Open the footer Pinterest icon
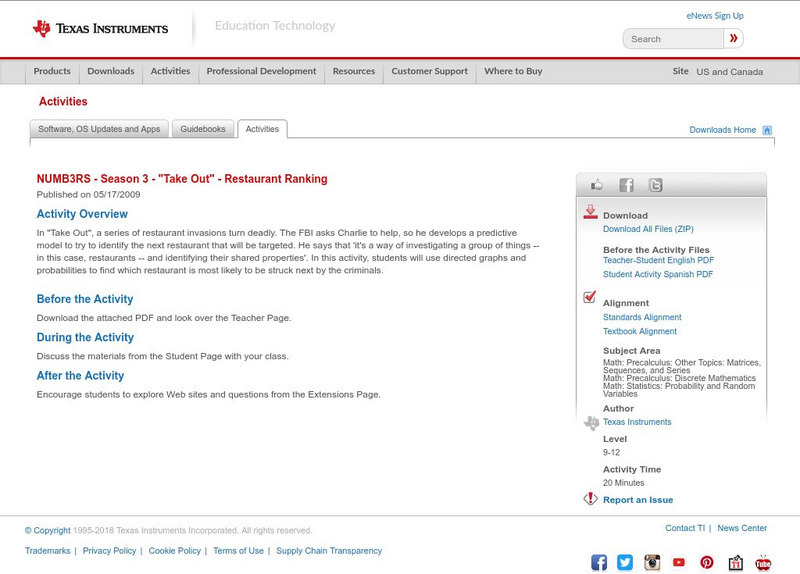The width and height of the screenshot is (800, 574). [707, 562]
